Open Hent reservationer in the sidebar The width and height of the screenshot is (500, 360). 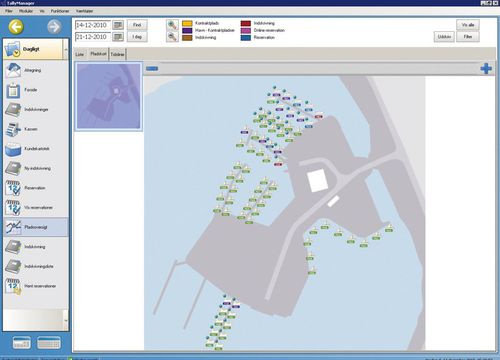tap(36, 286)
